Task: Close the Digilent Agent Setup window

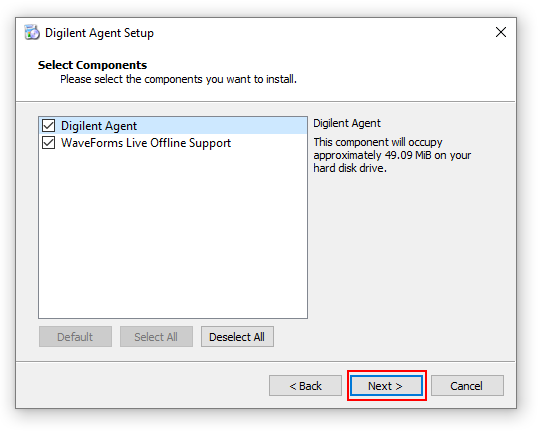Action: tap(500, 32)
